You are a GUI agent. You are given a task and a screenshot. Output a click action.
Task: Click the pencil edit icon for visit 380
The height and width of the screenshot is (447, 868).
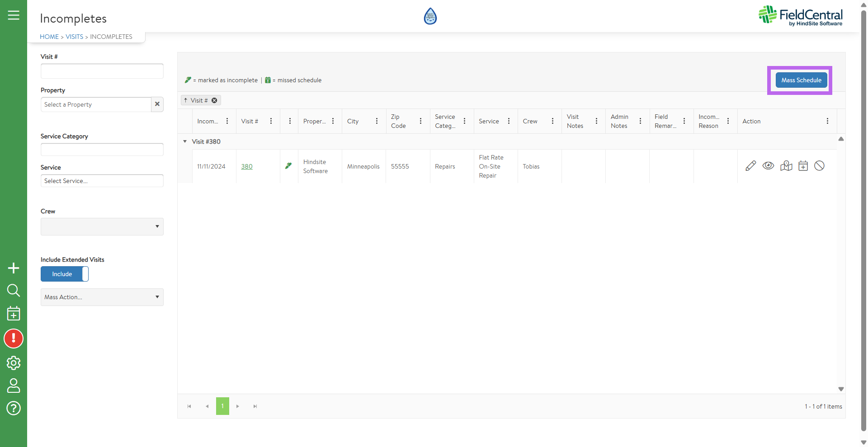[x=750, y=166]
